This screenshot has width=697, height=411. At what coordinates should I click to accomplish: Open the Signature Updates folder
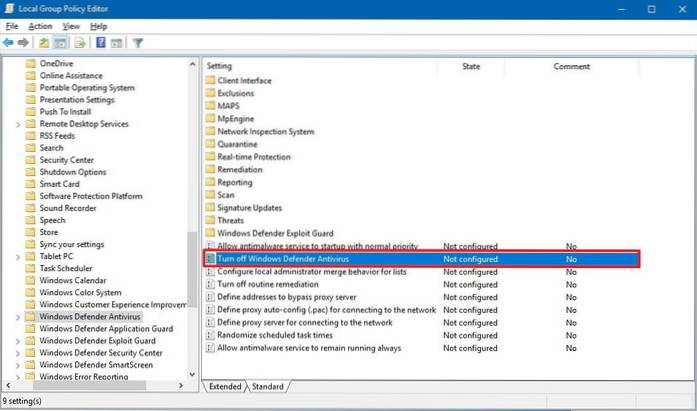(250, 207)
